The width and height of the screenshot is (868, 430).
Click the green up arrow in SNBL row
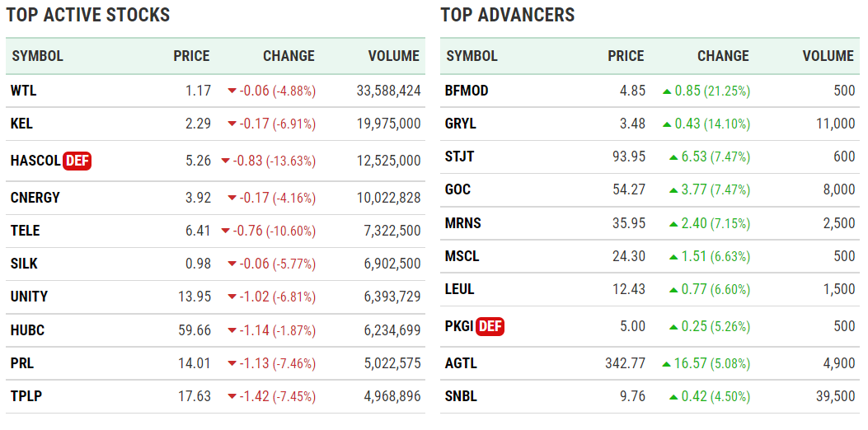tap(673, 396)
